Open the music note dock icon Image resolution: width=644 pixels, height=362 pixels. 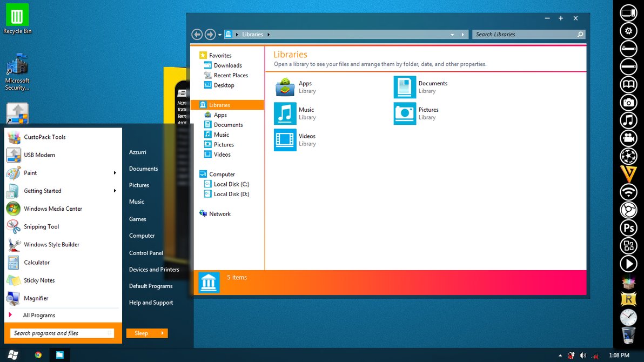point(628,120)
